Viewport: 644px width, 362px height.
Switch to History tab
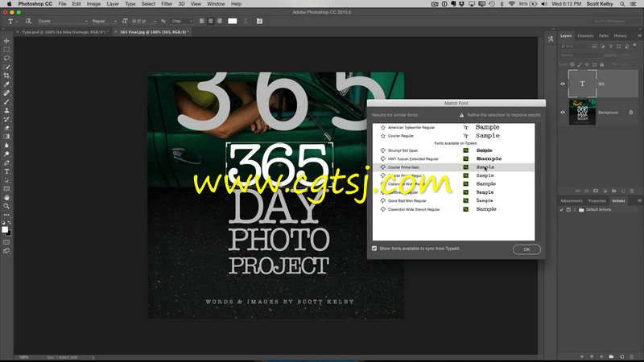tap(620, 35)
